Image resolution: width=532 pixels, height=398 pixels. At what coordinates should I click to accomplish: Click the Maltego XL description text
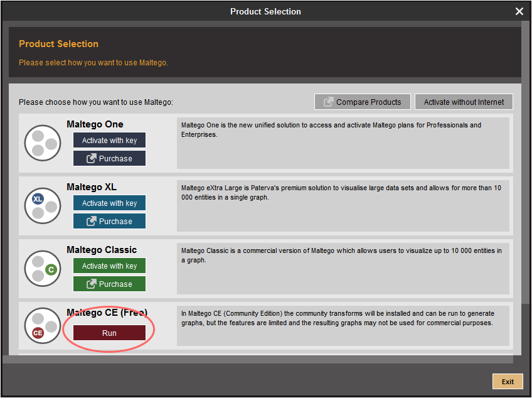pyautogui.click(x=341, y=193)
